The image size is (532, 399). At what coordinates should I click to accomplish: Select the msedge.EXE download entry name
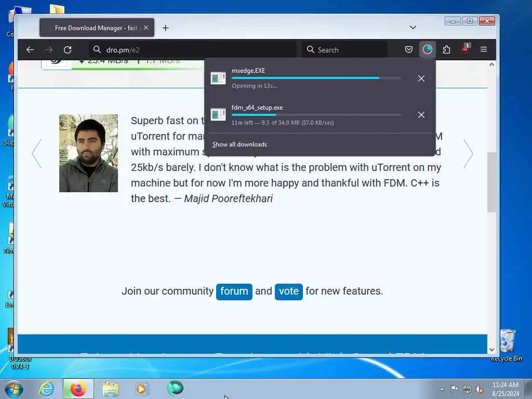[x=248, y=71]
